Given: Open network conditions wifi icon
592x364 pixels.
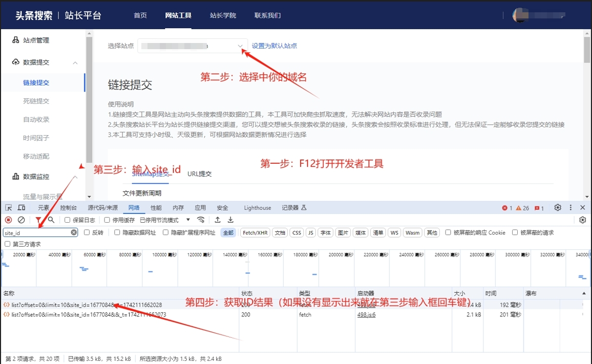Looking at the screenshot, I should [201, 220].
